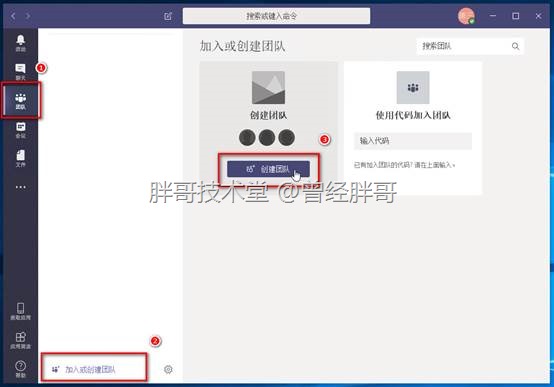Open the app store icon in sidebar
Image resolution: width=554 pixels, height=387 pixels.
tap(20, 340)
